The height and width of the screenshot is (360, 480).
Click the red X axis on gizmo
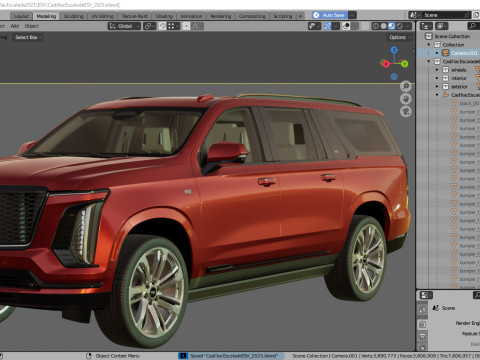tap(385, 63)
